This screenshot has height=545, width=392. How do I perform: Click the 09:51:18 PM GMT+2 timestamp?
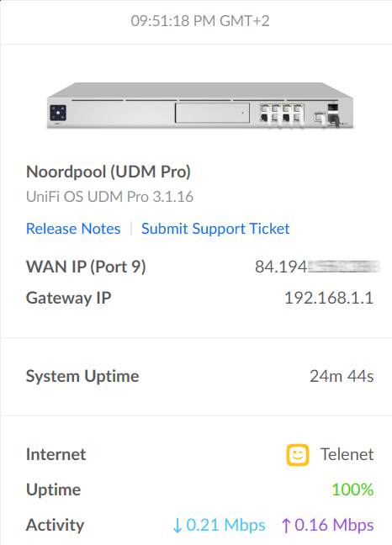pyautogui.click(x=200, y=21)
